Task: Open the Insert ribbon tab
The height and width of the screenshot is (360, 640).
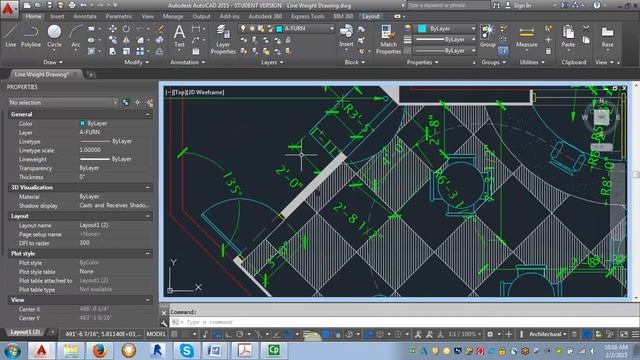Action: pos(57,16)
